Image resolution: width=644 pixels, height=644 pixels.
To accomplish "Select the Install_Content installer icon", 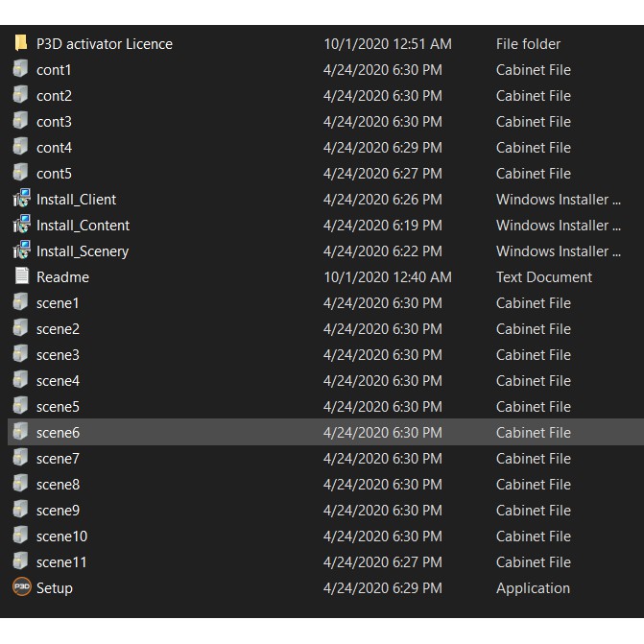I will tap(21, 225).
